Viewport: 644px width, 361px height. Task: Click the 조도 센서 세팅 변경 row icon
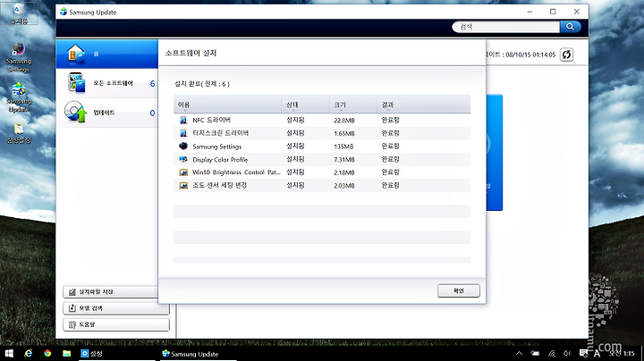(183, 186)
